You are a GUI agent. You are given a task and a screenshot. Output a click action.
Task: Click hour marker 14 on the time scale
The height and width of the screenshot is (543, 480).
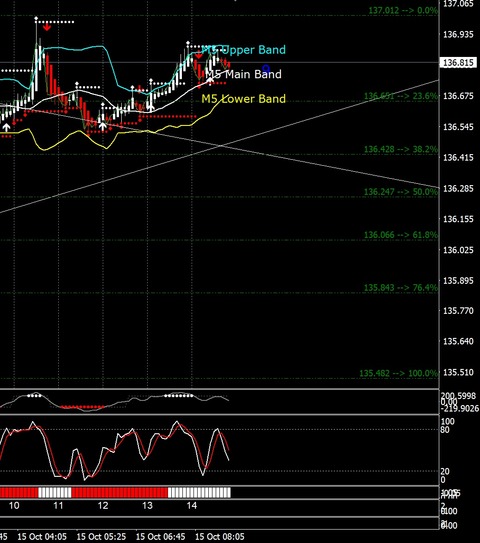click(192, 506)
